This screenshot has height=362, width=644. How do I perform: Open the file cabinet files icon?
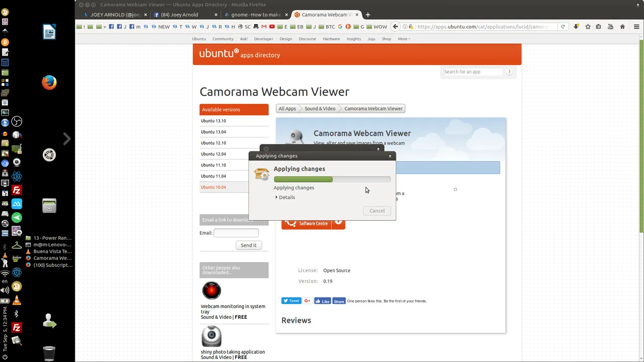coord(49,205)
